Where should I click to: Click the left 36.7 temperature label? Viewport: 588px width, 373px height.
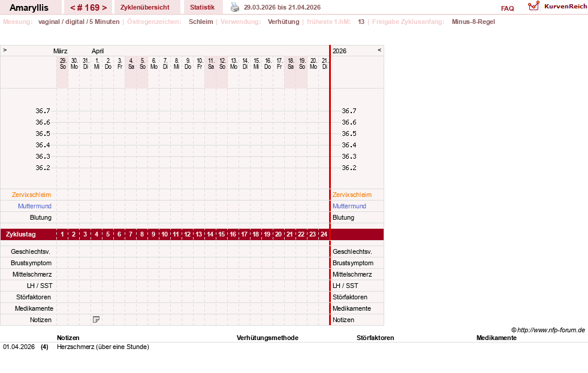click(43, 111)
